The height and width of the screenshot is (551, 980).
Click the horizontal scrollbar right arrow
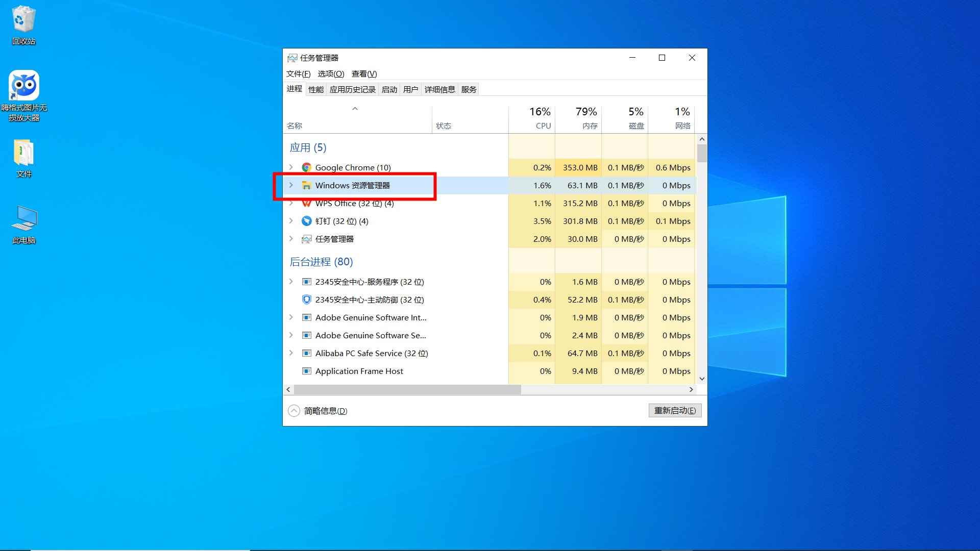pos(691,389)
